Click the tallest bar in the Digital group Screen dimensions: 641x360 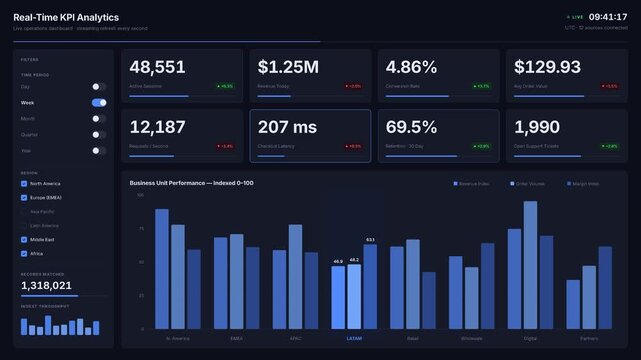(531, 265)
